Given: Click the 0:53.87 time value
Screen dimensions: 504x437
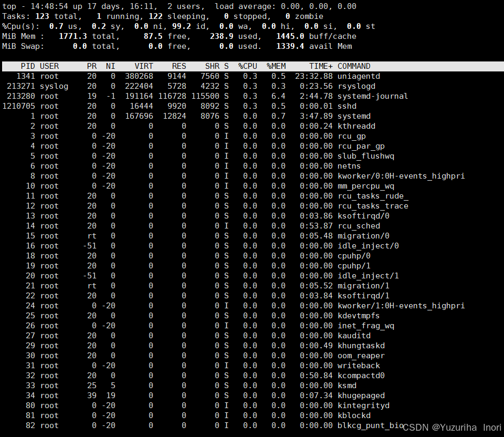Looking at the screenshot, I should point(316,226).
